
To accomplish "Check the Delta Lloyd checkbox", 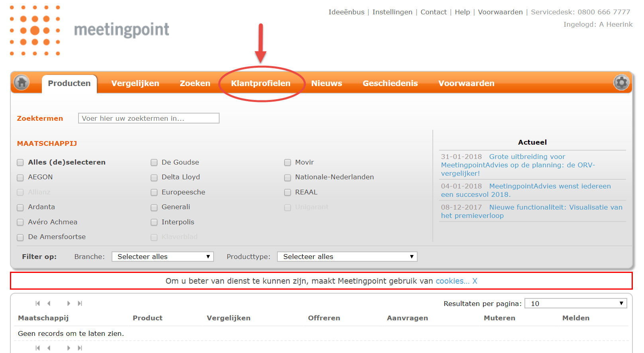I will pyautogui.click(x=154, y=178).
